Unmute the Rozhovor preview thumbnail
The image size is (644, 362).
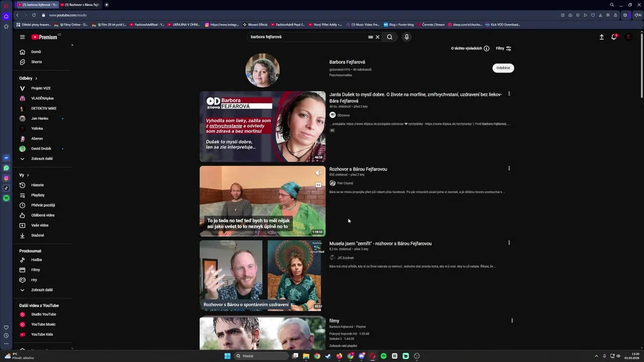pos(318,173)
